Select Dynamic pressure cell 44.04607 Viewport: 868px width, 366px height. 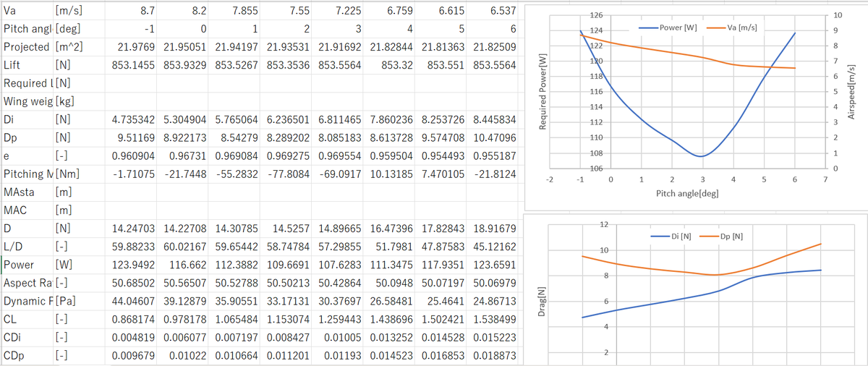pos(132,301)
